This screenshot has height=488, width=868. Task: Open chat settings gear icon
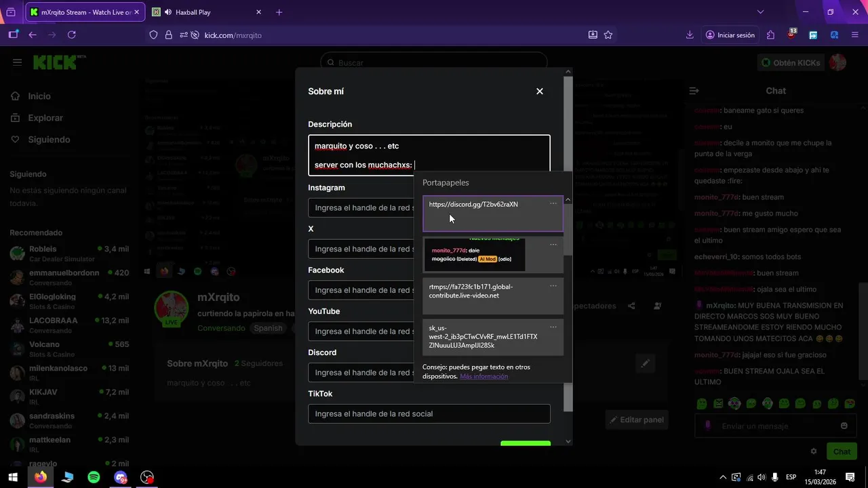coord(814,451)
